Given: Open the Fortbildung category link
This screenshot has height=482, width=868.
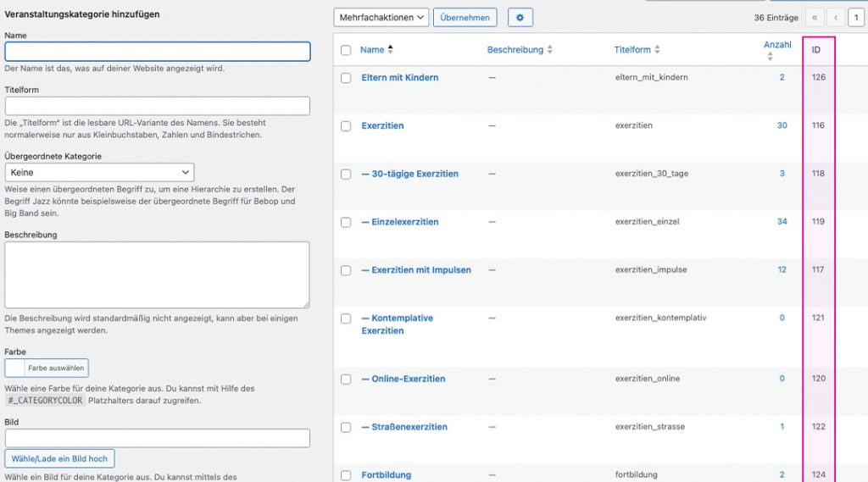Looking at the screenshot, I should point(386,475).
